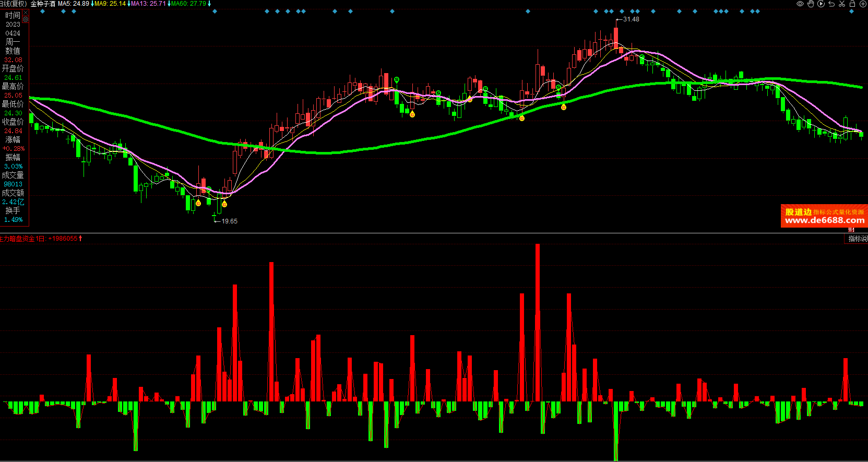Click the MA5 indicator label
868x462 pixels.
click(x=73, y=4)
